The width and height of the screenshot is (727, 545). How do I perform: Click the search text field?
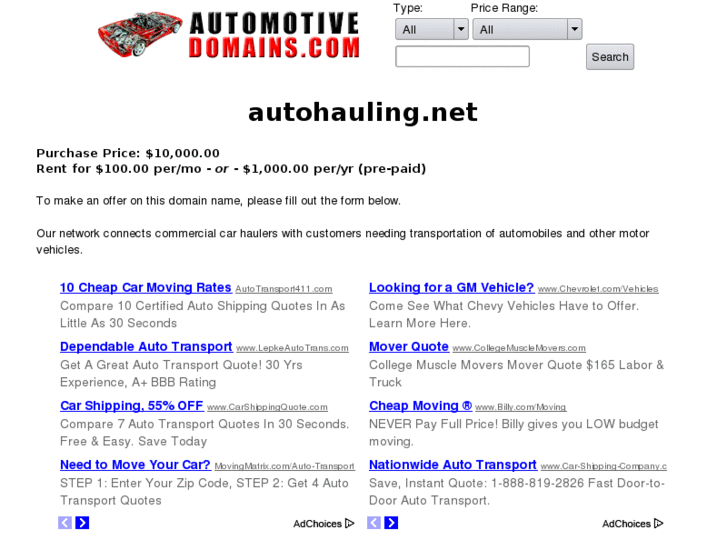coord(462,57)
